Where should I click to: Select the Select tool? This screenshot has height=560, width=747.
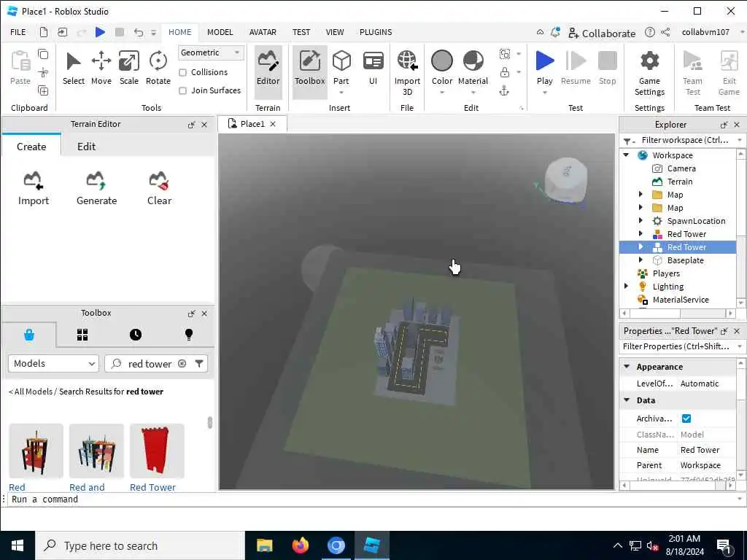(x=74, y=69)
